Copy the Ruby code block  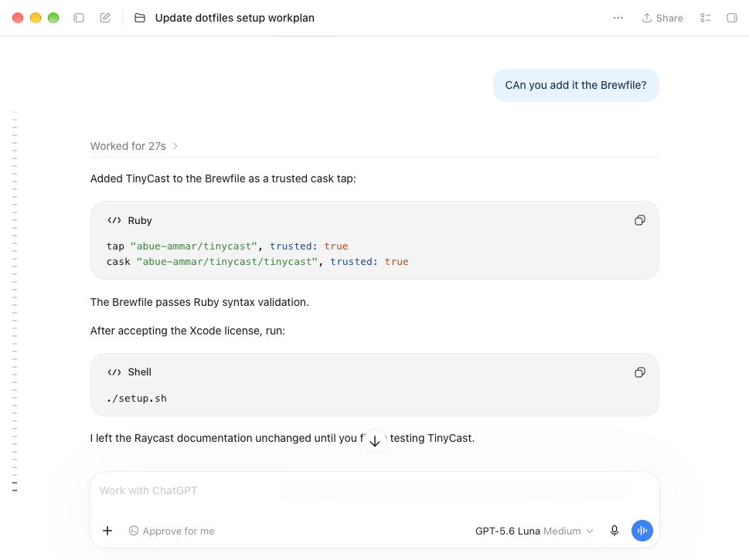coord(639,220)
